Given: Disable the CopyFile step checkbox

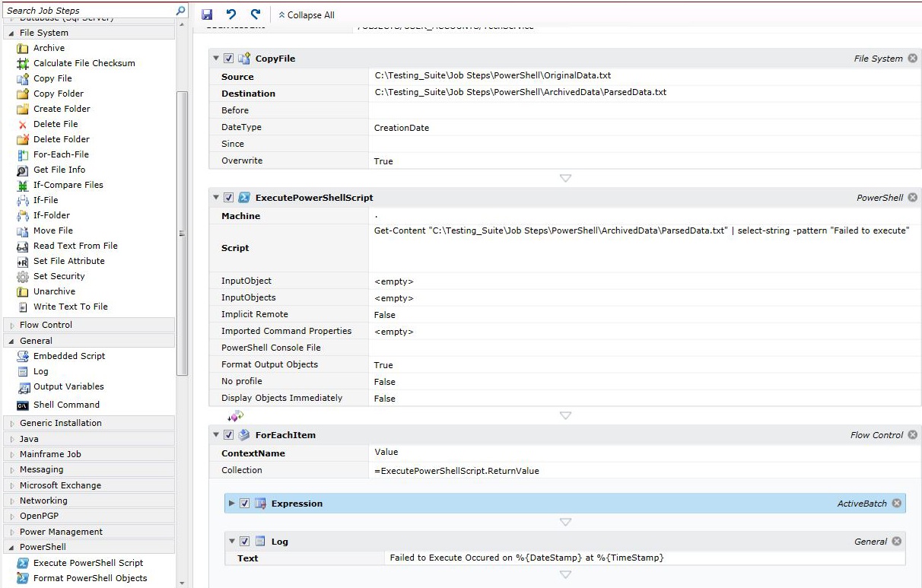Looking at the screenshot, I should 229,59.
